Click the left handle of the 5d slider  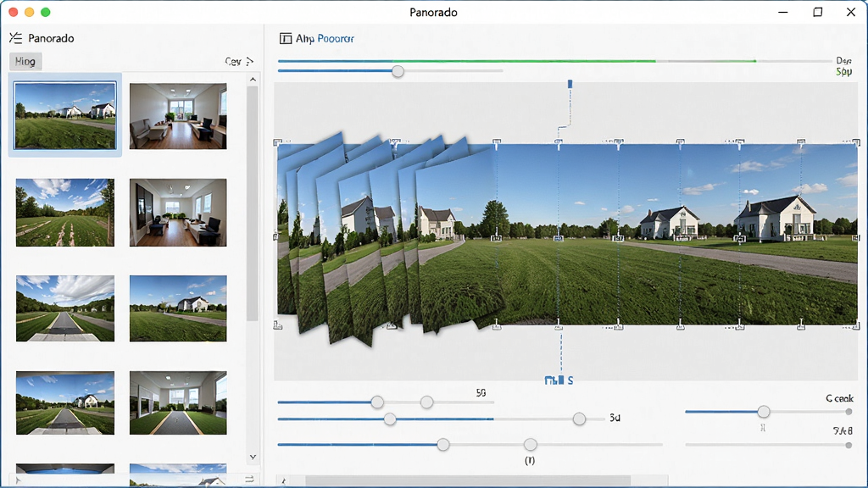tap(390, 419)
